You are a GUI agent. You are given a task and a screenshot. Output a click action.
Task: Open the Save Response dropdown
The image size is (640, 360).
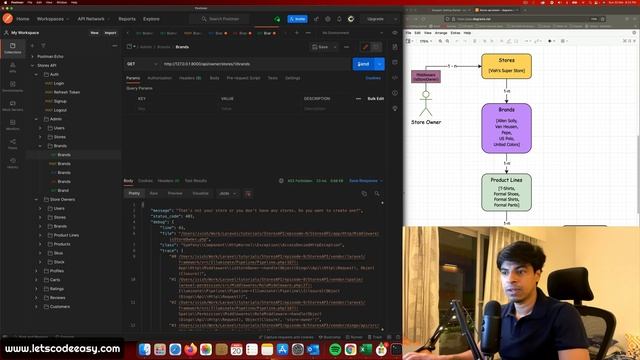coord(366,180)
